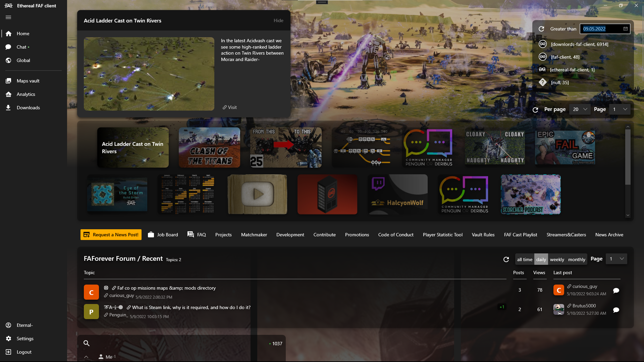
Task: Select Me in the chat list
Action: coord(107,357)
